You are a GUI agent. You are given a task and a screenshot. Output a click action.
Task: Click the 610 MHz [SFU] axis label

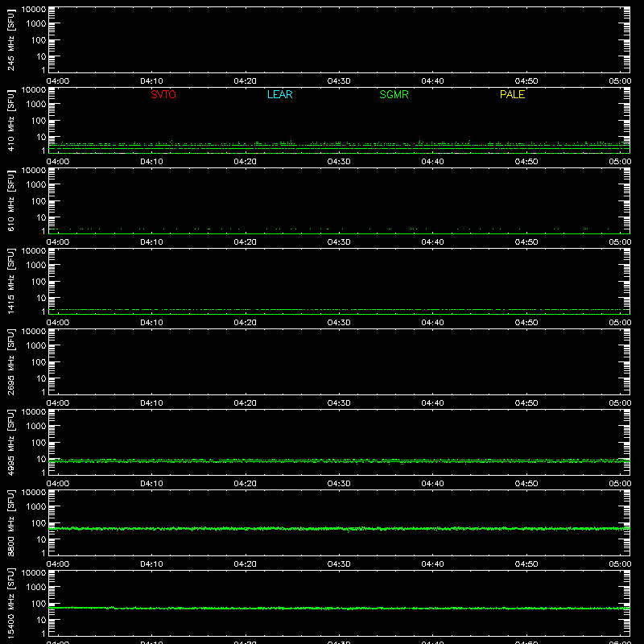click(x=10, y=201)
